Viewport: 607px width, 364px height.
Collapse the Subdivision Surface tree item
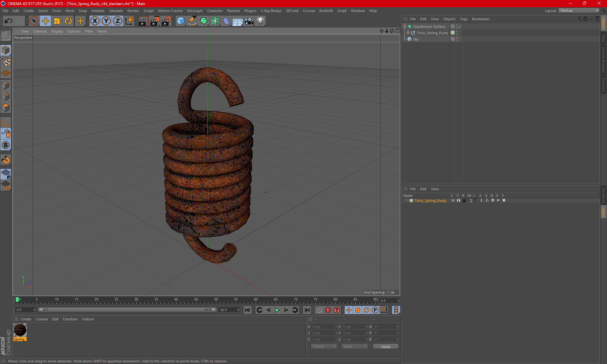tap(404, 27)
